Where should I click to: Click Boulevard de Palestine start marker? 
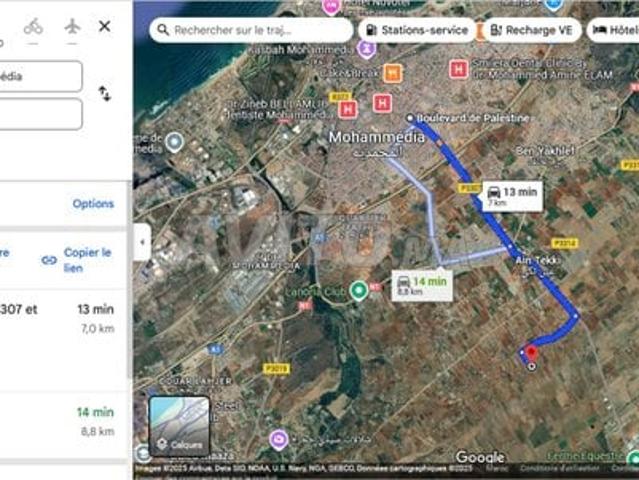tap(410, 118)
